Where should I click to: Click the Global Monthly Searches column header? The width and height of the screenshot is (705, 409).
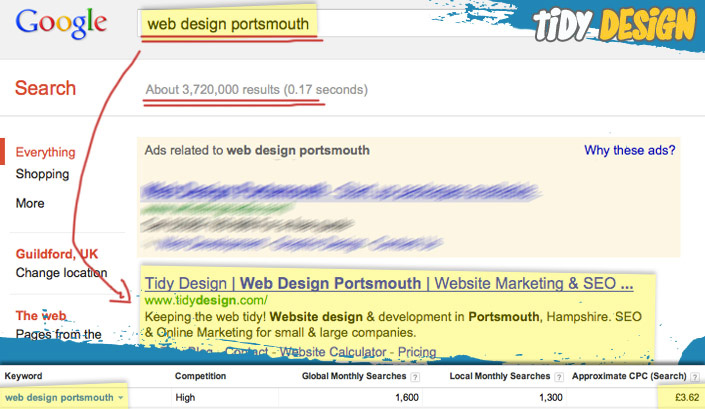(354, 376)
